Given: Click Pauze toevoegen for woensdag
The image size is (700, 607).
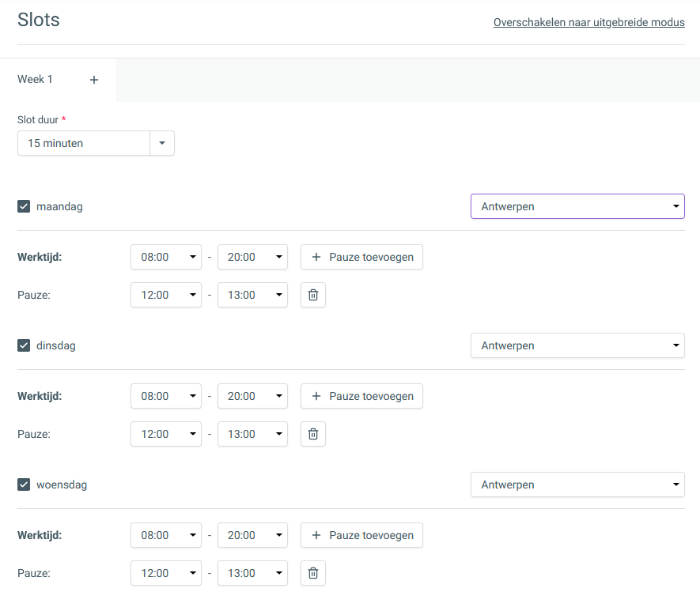Looking at the screenshot, I should click(x=361, y=535).
